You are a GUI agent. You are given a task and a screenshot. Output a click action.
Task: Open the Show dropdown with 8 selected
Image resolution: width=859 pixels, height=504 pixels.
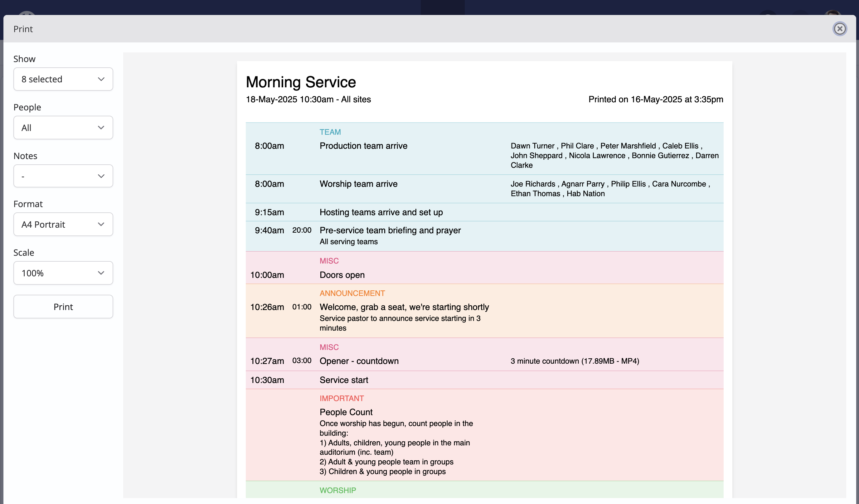[x=63, y=79]
